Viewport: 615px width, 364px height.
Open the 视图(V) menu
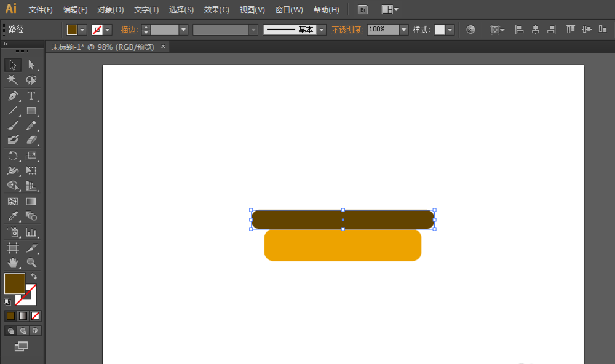[x=252, y=10]
